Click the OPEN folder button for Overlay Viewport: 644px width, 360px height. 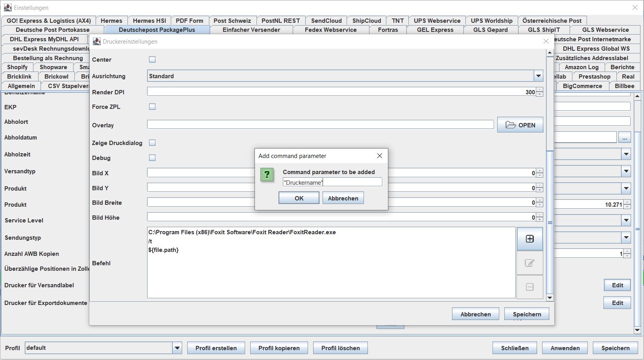[520, 125]
